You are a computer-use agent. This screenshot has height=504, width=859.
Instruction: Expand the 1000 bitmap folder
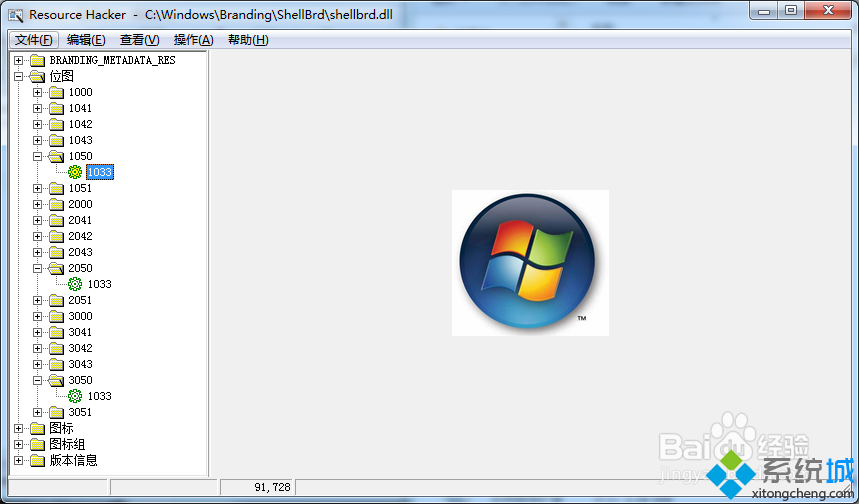(x=37, y=92)
